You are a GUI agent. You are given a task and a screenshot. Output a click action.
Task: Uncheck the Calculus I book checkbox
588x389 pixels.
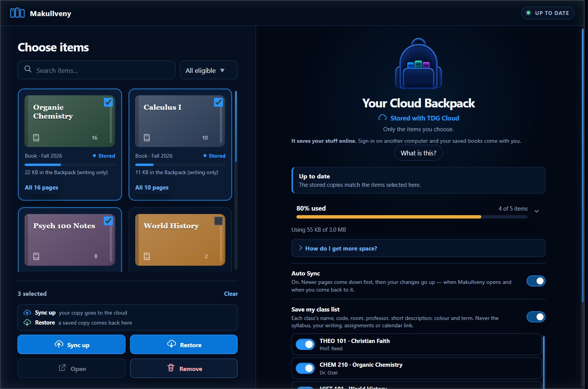pos(218,102)
